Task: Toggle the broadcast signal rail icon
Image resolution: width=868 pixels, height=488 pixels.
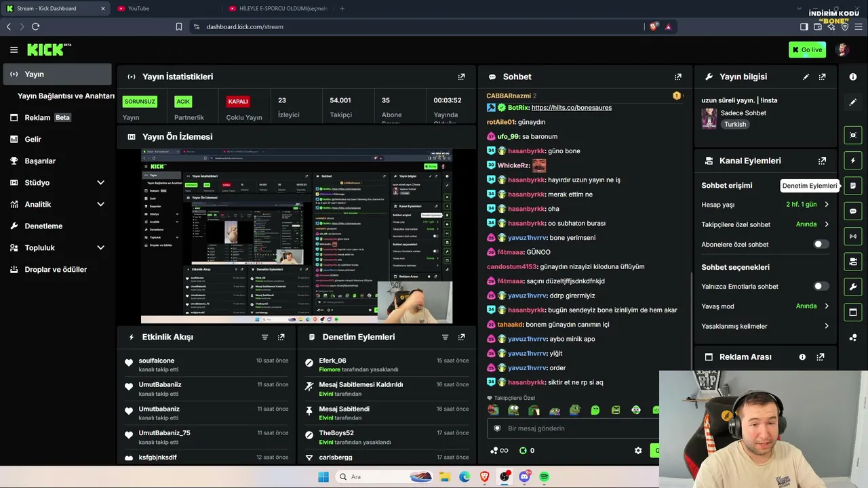Action: (x=853, y=237)
